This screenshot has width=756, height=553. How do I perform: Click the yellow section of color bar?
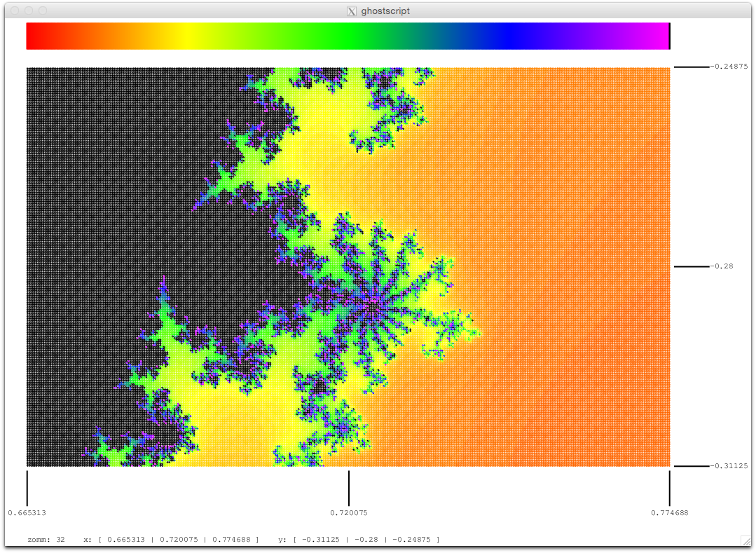(x=187, y=36)
